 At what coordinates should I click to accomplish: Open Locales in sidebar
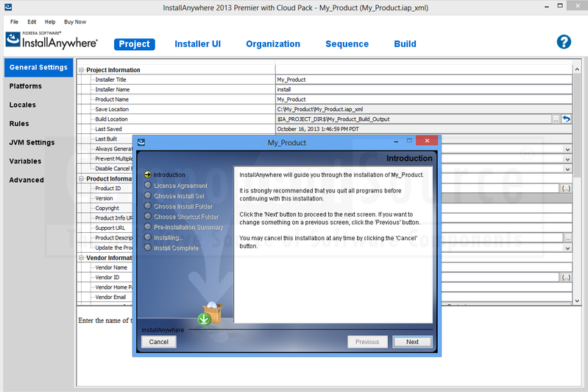pyautogui.click(x=23, y=105)
